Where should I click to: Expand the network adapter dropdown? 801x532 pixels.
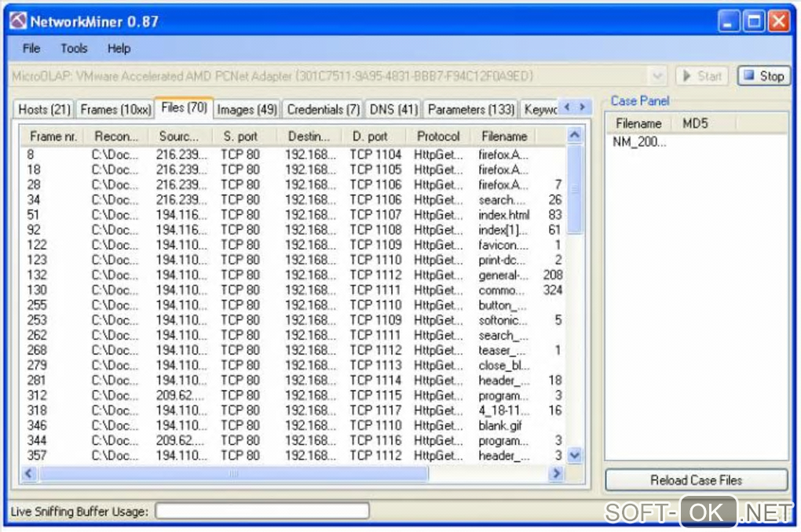(x=657, y=76)
